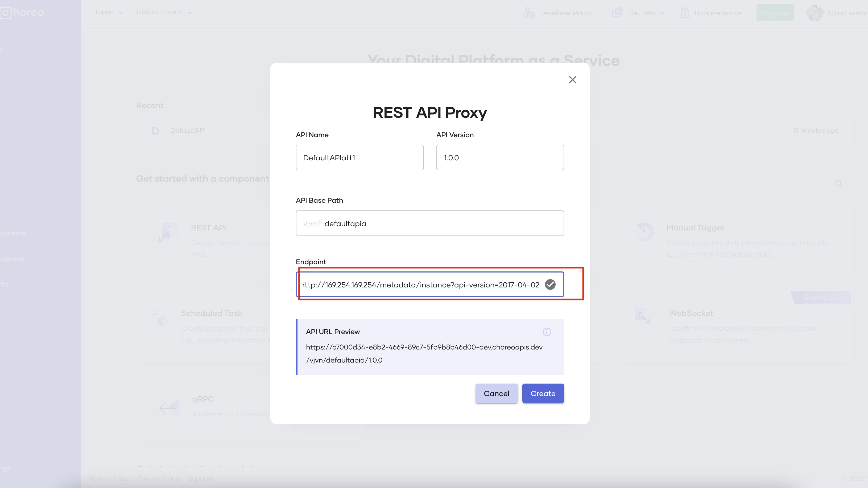Open the Default Project dropdown
Viewport: 868px width, 488px height.
click(164, 12)
